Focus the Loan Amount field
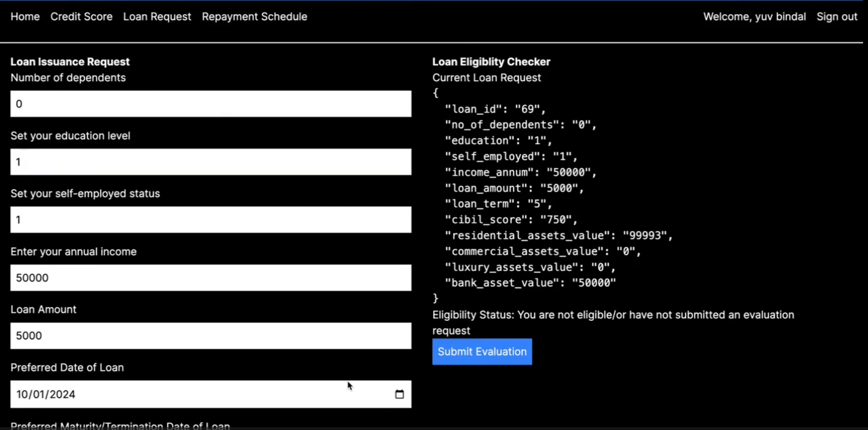The height and width of the screenshot is (430, 868). (211, 336)
